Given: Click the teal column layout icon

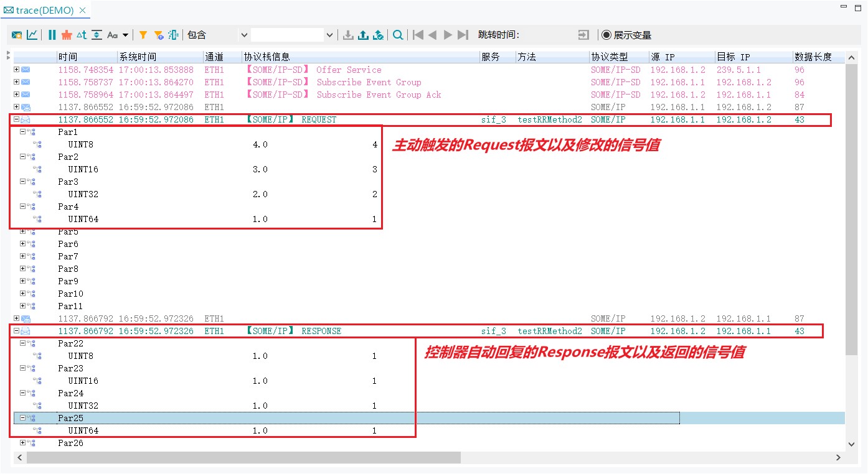Looking at the screenshot, I should point(174,35).
